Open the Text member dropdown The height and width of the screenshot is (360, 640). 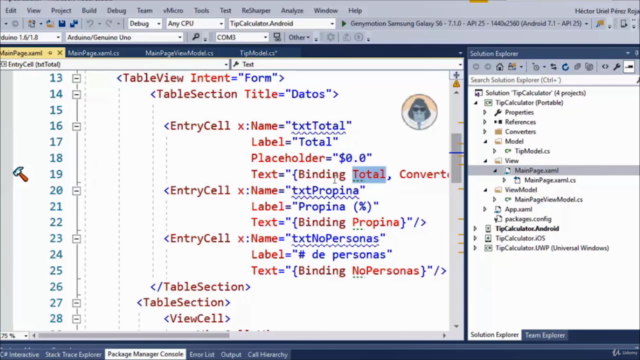tap(347, 64)
